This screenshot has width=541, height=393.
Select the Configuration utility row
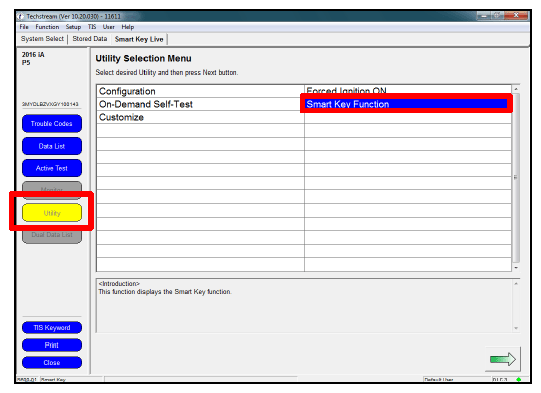pos(200,91)
